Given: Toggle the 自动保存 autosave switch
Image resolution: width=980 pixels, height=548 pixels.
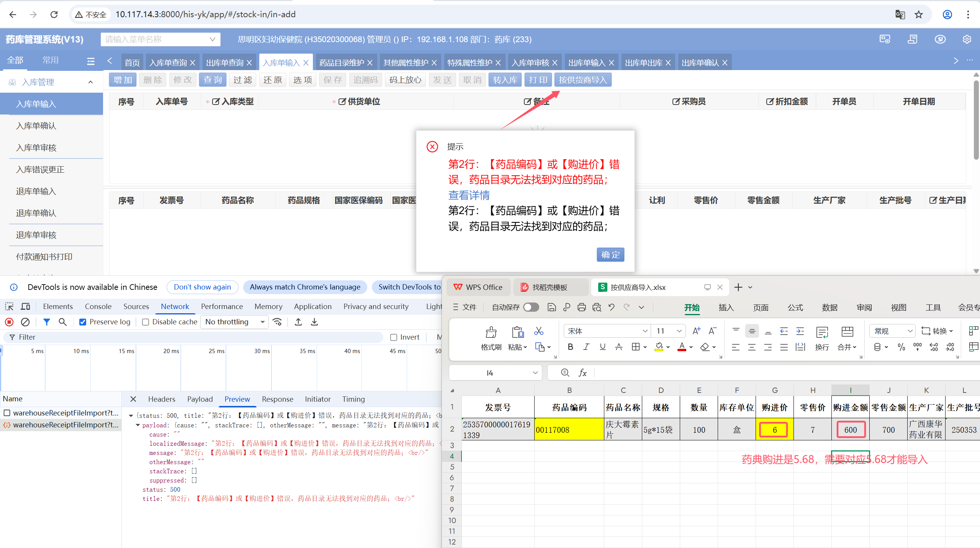Looking at the screenshot, I should (x=531, y=307).
